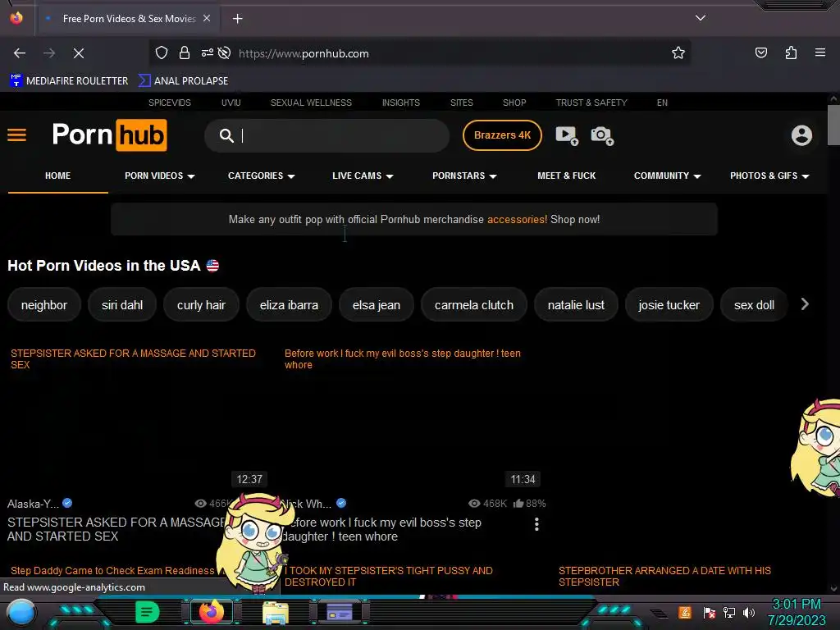Open Action Center flag tray icon
The width and height of the screenshot is (840, 630).
(709, 612)
